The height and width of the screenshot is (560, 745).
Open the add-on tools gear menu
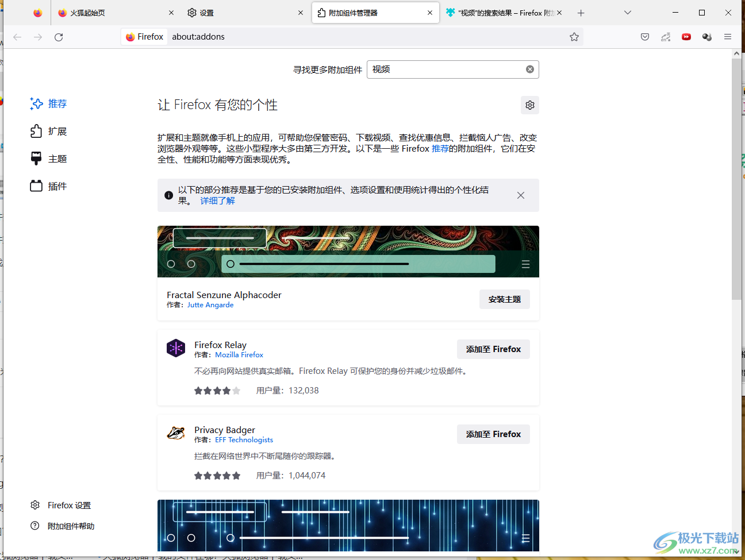coord(530,105)
